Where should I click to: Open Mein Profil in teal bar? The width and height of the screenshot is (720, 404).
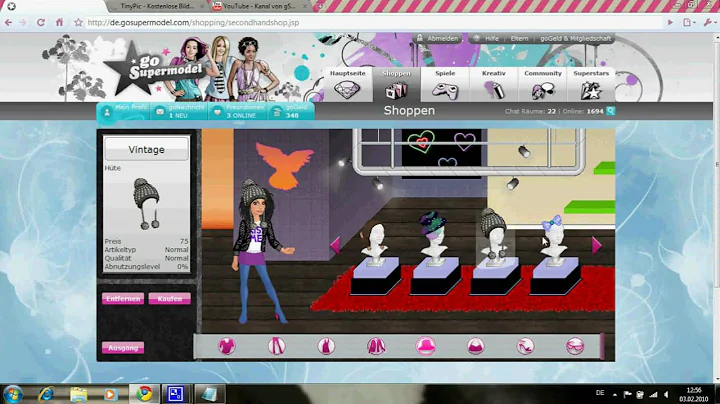(x=124, y=111)
